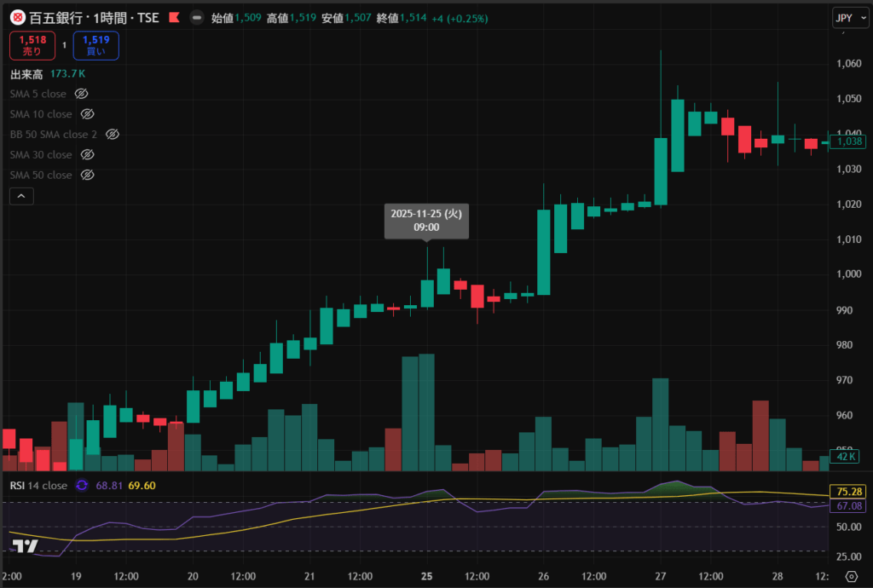Enable the SMA 50 close indicator
The width and height of the screenshot is (873, 588).
(87, 176)
